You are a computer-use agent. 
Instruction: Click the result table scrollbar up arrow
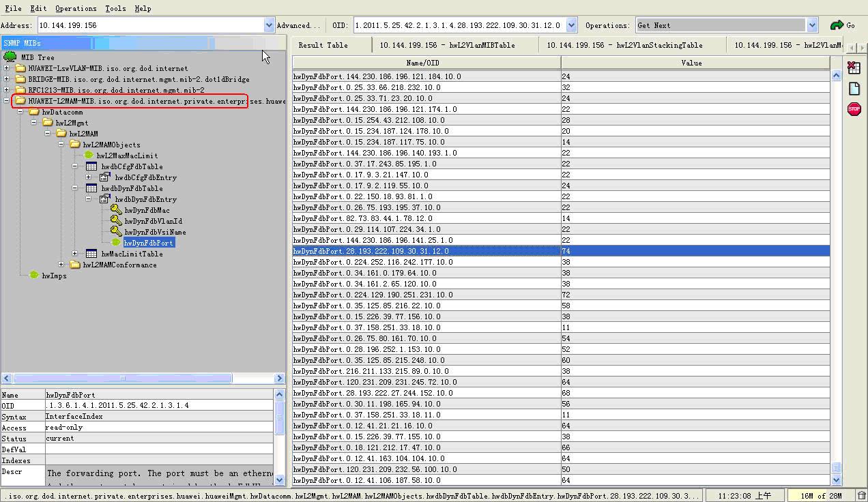tap(836, 76)
